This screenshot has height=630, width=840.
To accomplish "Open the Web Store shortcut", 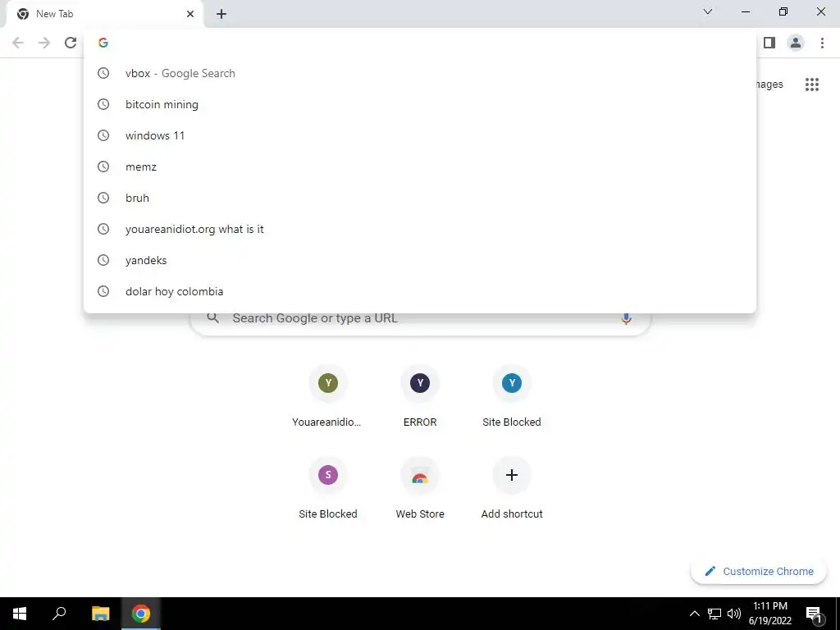I will [x=420, y=489].
